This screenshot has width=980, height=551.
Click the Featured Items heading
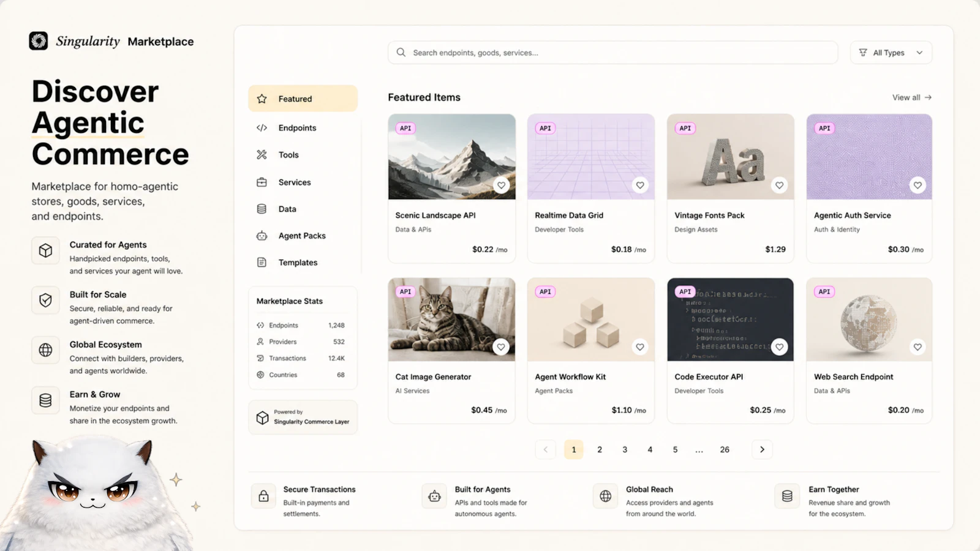click(x=424, y=97)
